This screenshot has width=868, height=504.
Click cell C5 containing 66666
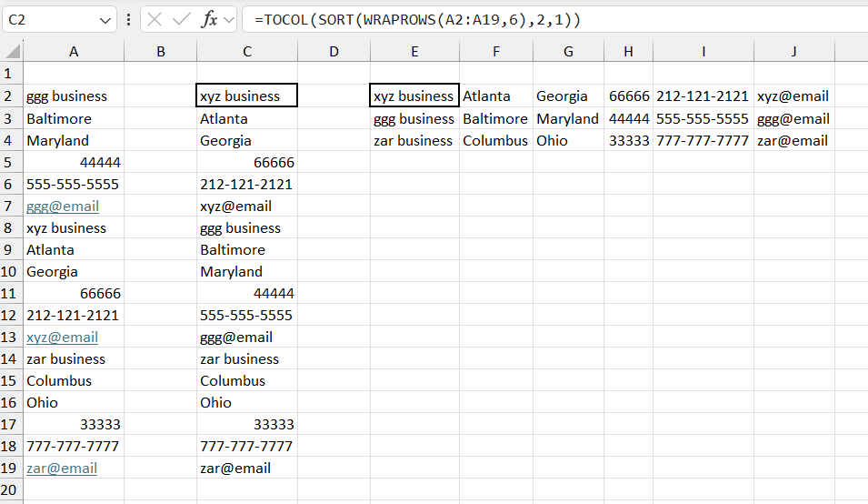point(247,162)
